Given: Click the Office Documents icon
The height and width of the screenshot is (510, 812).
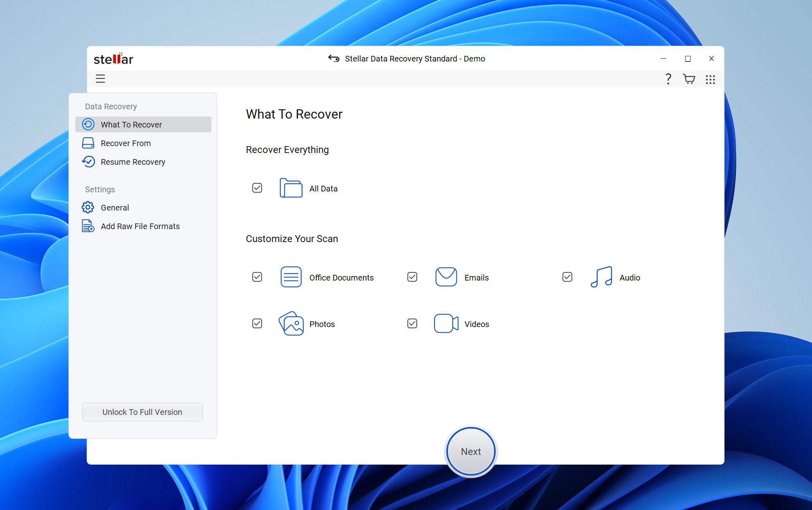Looking at the screenshot, I should coord(291,277).
